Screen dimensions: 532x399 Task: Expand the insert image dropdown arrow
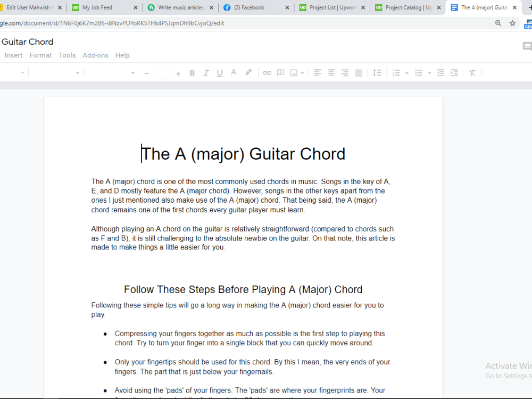tap(302, 73)
